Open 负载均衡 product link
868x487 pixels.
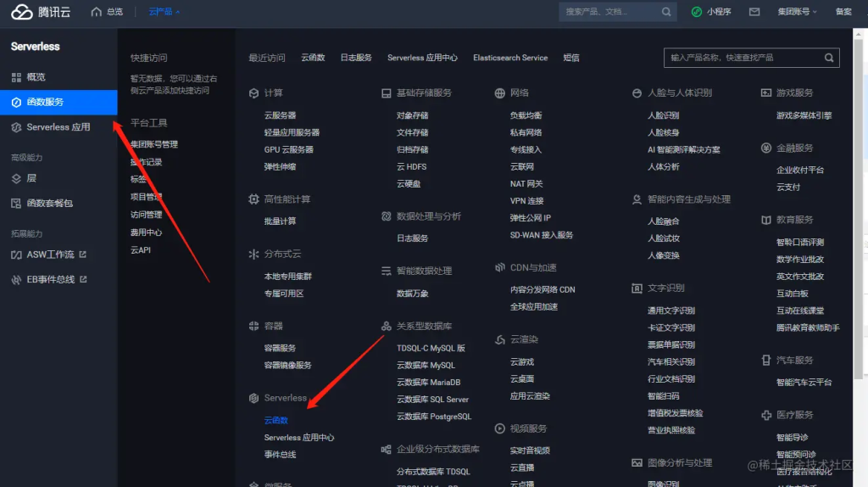click(x=526, y=115)
